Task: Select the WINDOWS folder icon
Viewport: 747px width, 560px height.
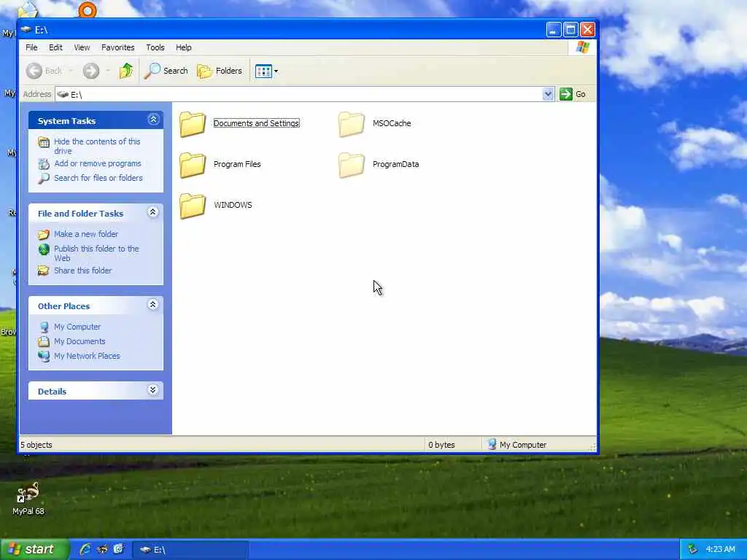Action: (x=193, y=206)
